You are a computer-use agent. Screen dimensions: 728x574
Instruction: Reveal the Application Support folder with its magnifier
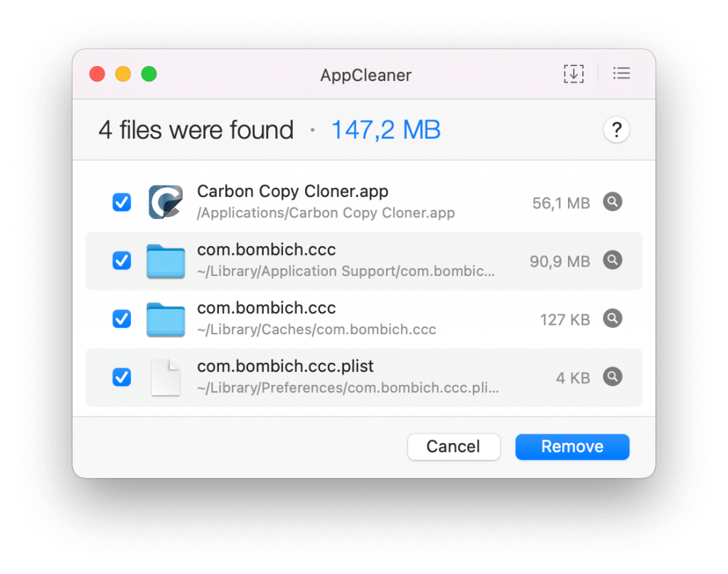tap(612, 260)
